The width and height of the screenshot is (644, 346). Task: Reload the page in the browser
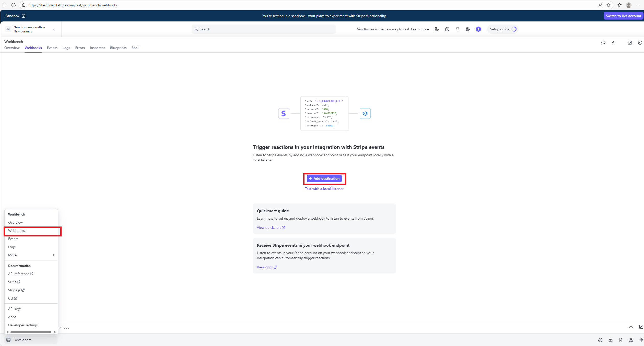(14, 5)
